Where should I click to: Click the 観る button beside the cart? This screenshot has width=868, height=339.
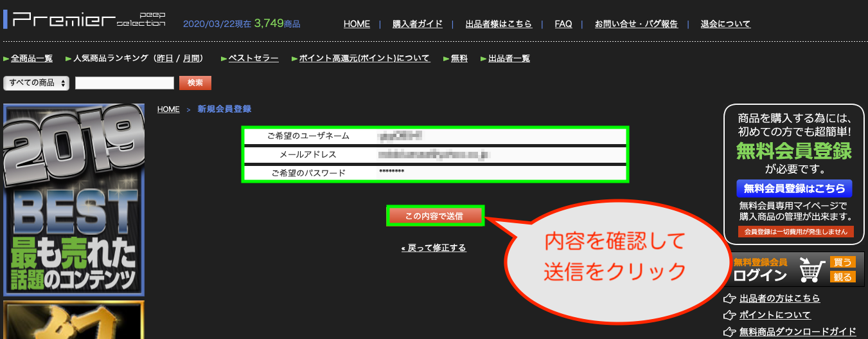(842, 277)
